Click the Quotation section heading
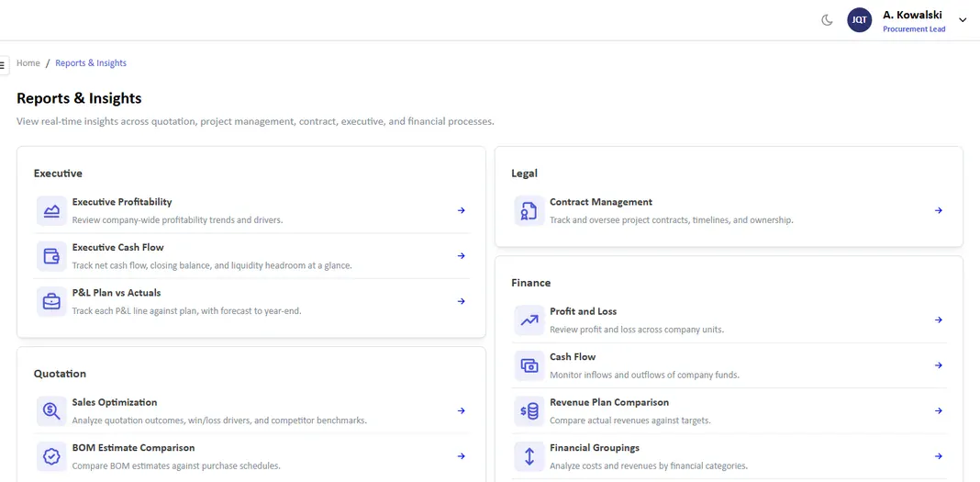 pos(60,374)
